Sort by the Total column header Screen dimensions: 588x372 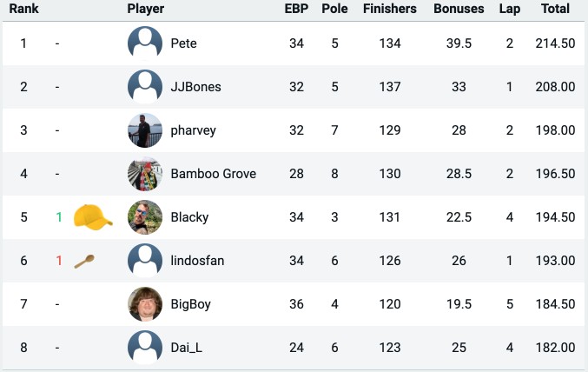555,9
